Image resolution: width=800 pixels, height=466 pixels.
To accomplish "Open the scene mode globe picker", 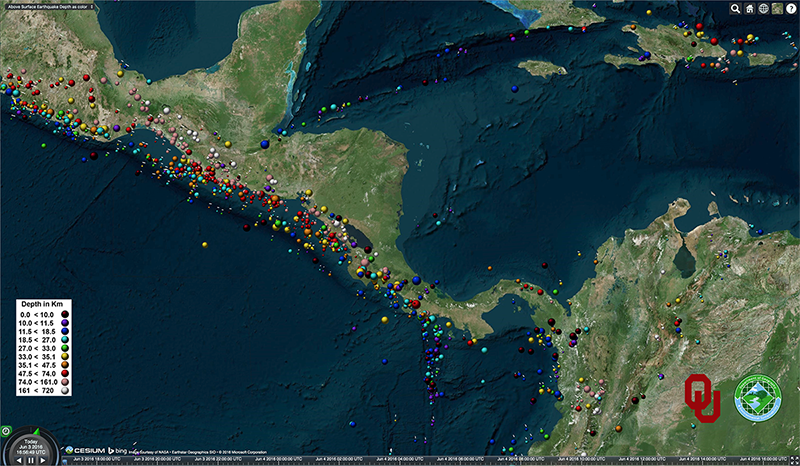I will coord(763,9).
